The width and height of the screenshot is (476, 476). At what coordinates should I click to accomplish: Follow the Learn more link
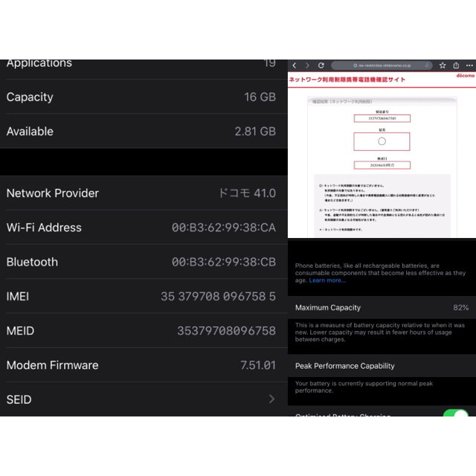click(327, 280)
